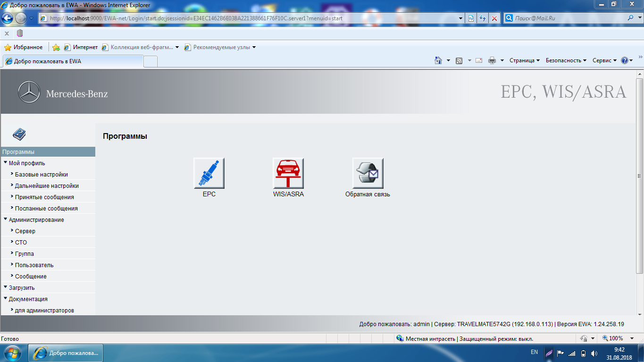Click the Mercedes-Benz star logo
This screenshot has width=644, height=362.
(29, 92)
